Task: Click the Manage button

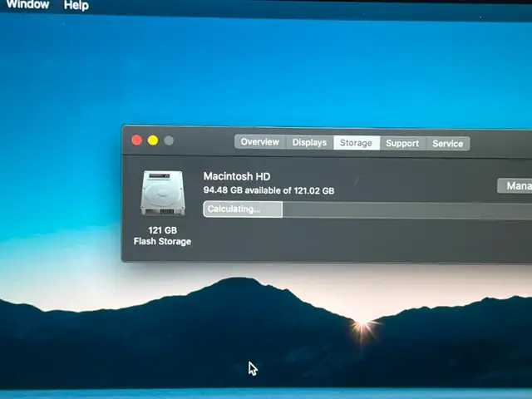Action: click(x=515, y=186)
